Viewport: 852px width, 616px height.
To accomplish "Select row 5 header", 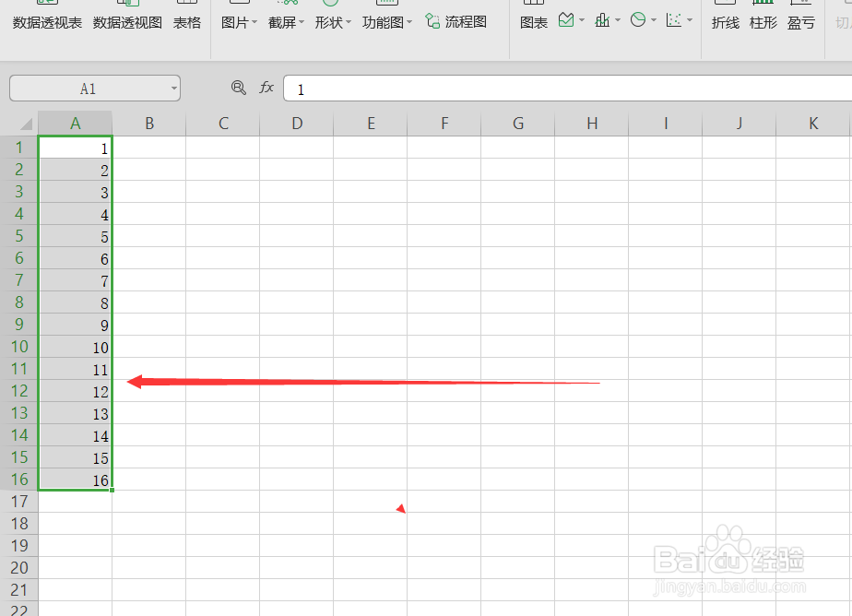I will tap(19, 236).
